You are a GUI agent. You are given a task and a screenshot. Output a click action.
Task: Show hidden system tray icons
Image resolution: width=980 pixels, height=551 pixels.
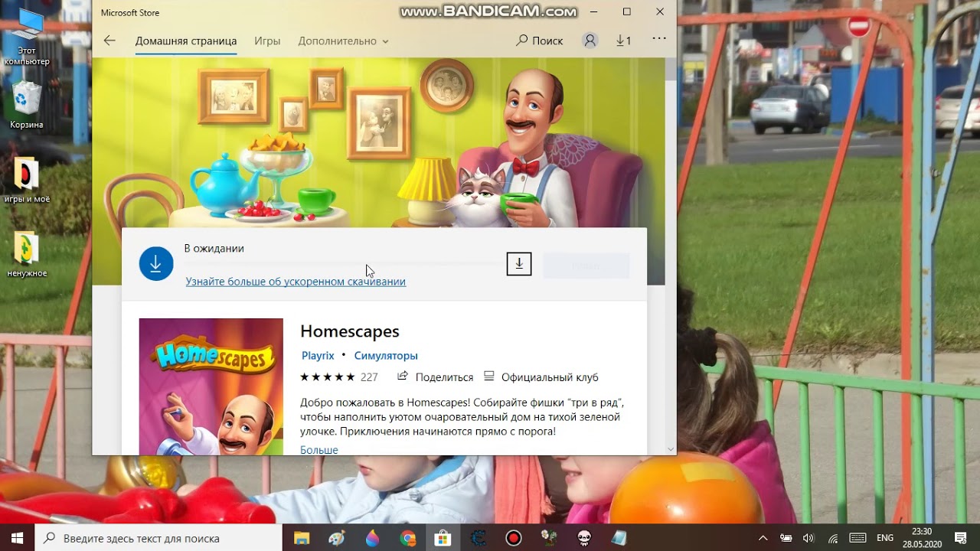tap(763, 538)
